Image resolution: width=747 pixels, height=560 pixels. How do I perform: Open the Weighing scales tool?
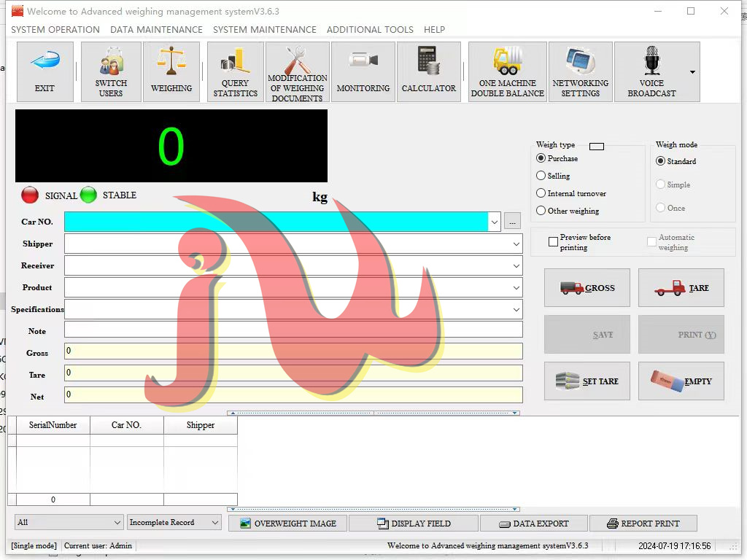[171, 72]
